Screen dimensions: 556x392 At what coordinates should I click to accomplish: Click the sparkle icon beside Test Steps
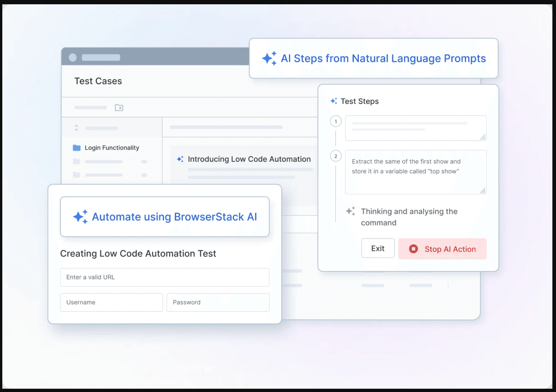(x=334, y=101)
